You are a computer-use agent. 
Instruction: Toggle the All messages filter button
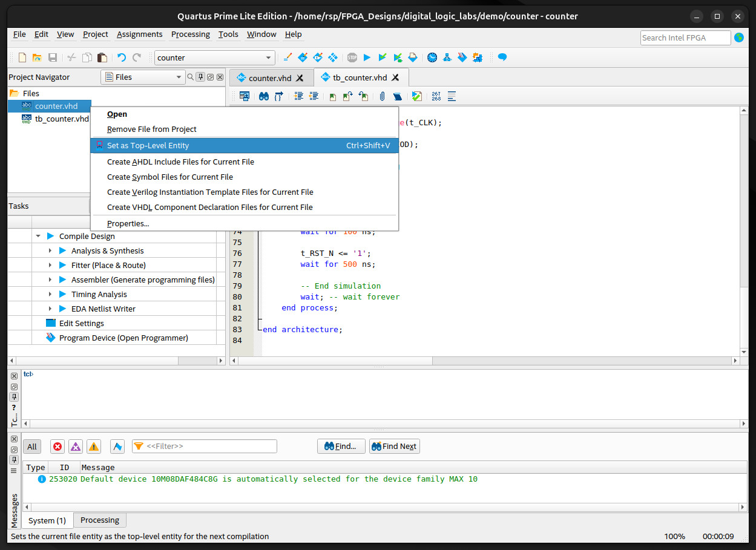pyautogui.click(x=32, y=447)
